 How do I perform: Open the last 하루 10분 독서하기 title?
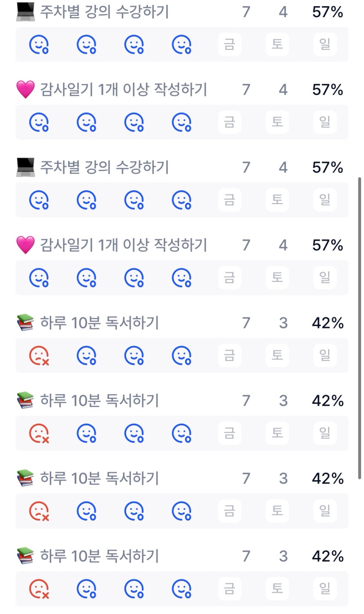99,556
